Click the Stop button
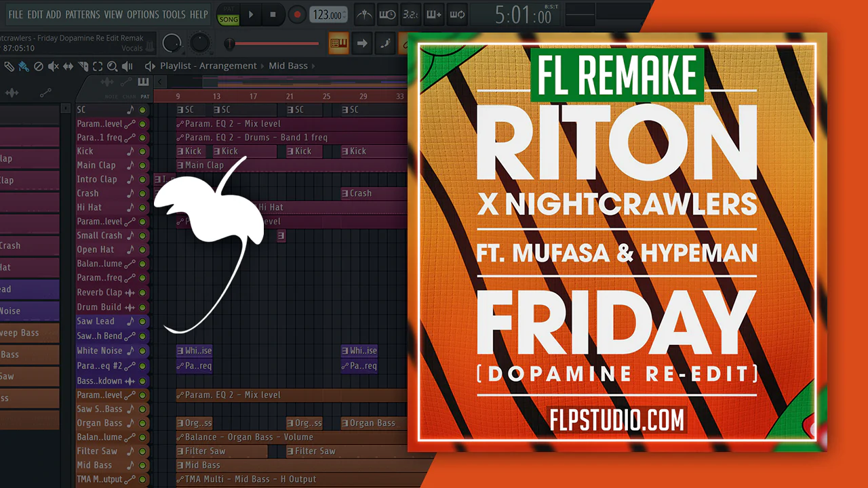 tap(273, 14)
